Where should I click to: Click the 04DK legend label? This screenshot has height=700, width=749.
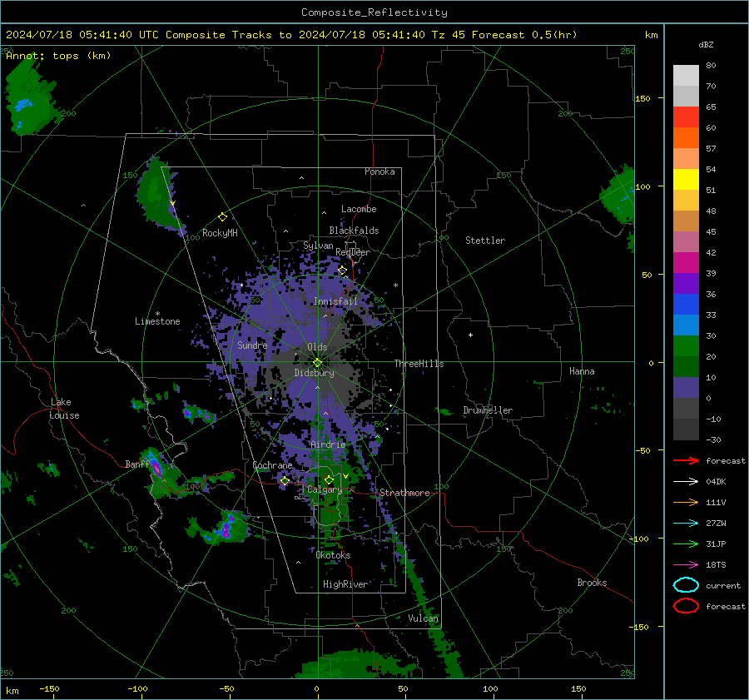pos(716,482)
